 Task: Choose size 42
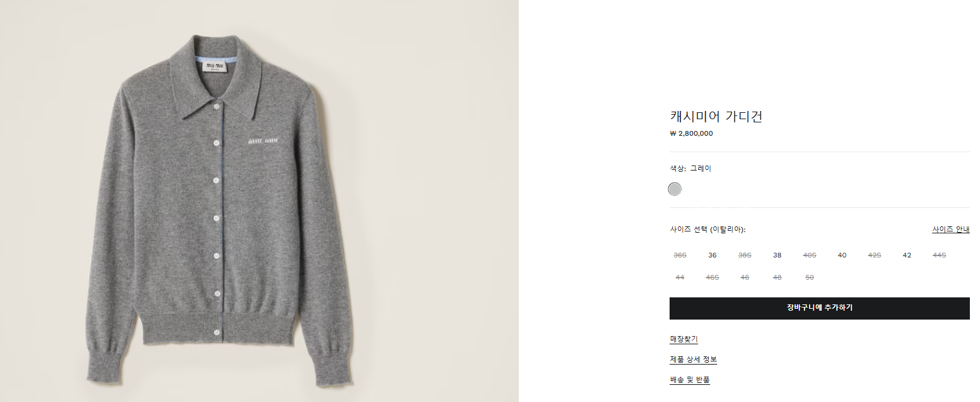pyautogui.click(x=907, y=255)
